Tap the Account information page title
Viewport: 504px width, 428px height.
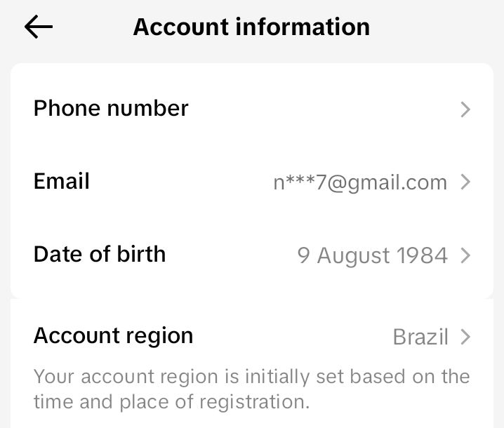pyautogui.click(x=251, y=27)
